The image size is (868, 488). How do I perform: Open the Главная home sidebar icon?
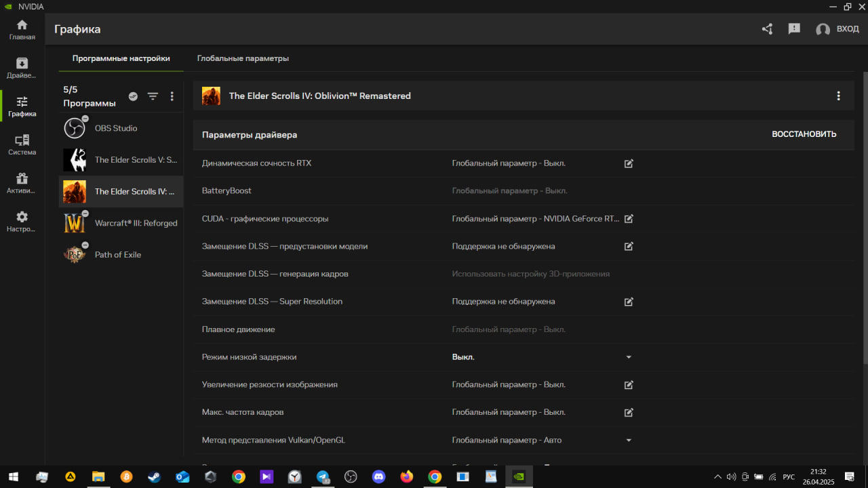click(22, 30)
